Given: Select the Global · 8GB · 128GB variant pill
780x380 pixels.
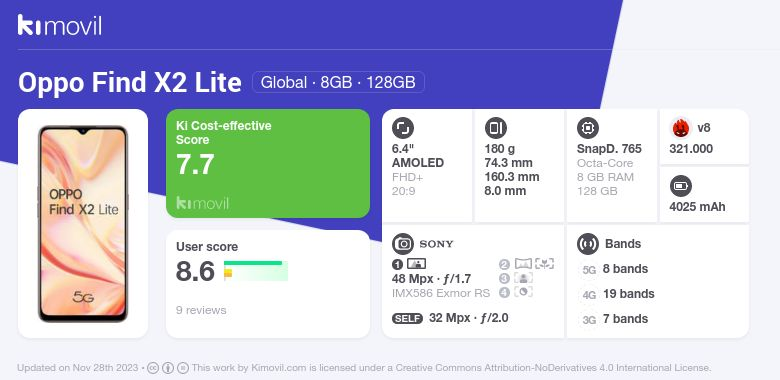Looking at the screenshot, I should pos(338,82).
